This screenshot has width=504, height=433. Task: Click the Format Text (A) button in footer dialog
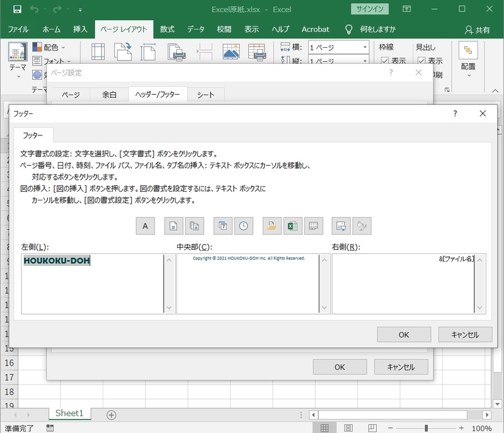click(x=145, y=225)
